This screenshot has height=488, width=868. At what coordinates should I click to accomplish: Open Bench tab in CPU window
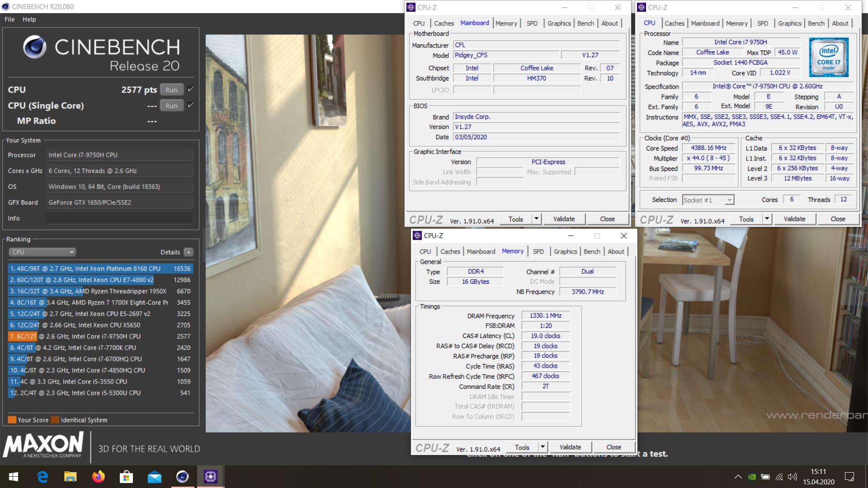(816, 23)
